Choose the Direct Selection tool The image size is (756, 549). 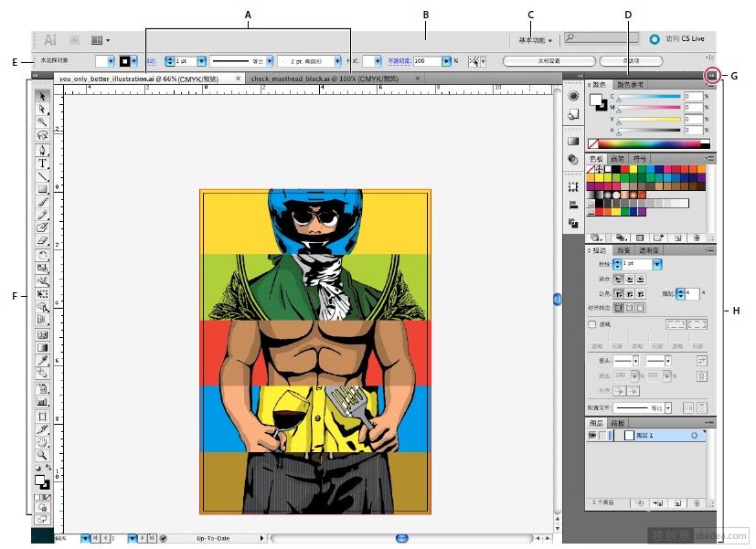(42, 109)
